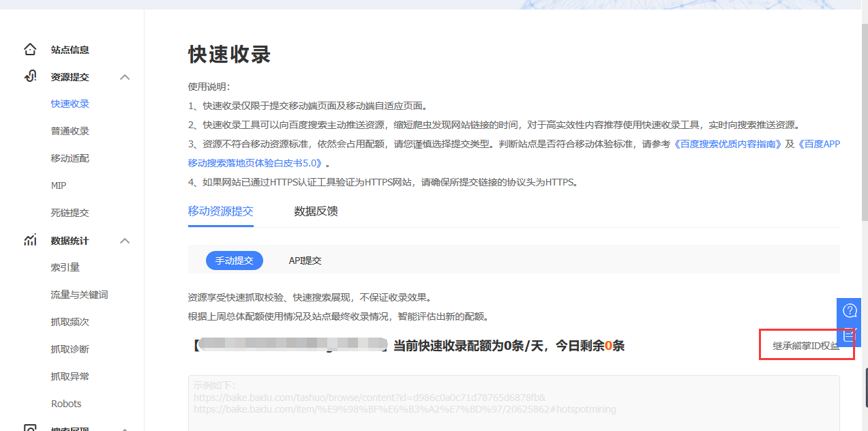Click the home icon beside 站点信息

point(30,50)
